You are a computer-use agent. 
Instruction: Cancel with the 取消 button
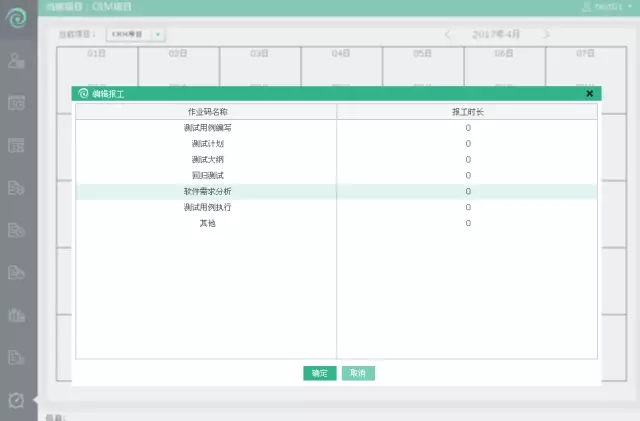pos(358,373)
